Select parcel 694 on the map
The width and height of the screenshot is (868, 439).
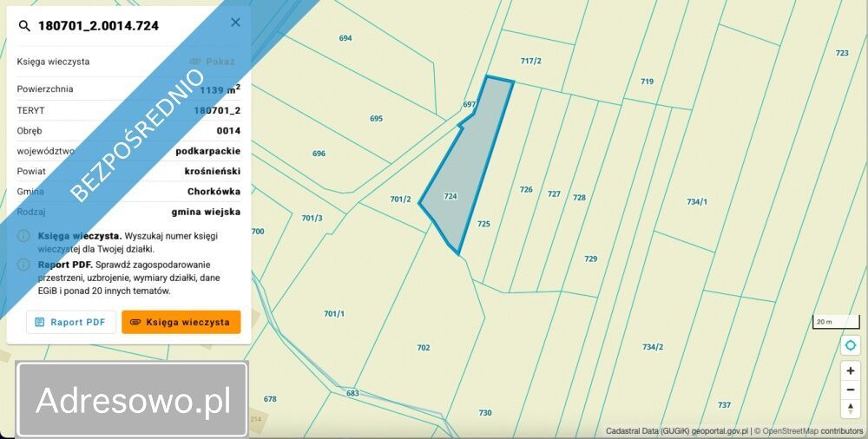tap(345, 38)
